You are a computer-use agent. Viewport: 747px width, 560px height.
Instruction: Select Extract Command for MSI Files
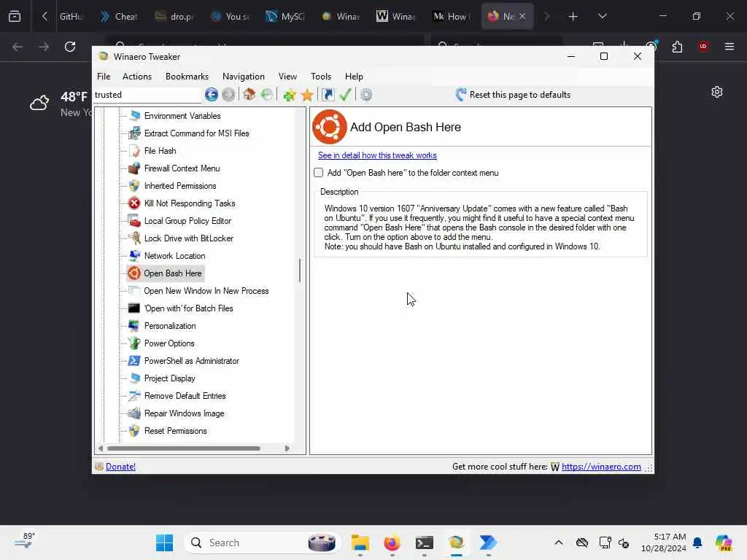(x=196, y=133)
